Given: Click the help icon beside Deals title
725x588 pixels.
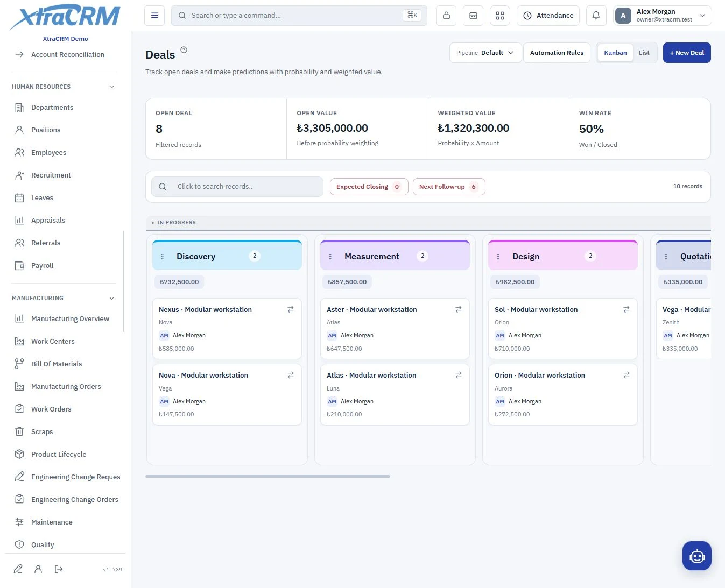Looking at the screenshot, I should coord(184,49).
